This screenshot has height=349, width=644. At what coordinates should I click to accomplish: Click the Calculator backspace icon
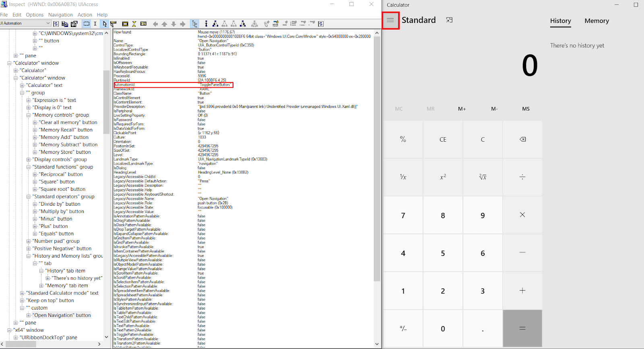tap(522, 140)
